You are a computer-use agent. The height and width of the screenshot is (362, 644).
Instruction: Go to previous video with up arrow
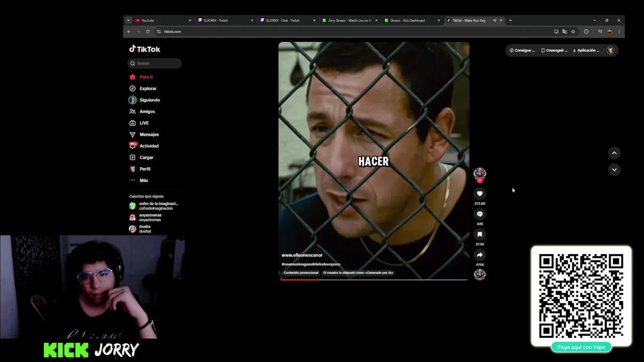614,153
